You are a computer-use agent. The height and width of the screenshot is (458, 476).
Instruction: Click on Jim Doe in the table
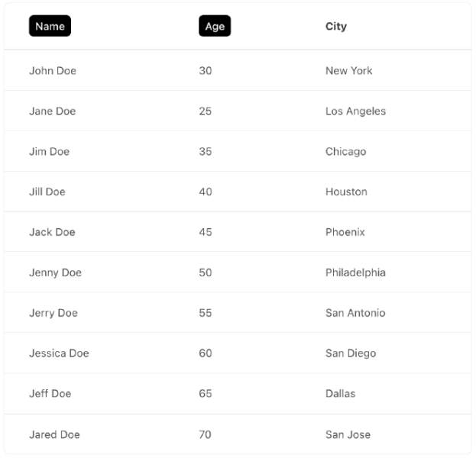click(49, 152)
